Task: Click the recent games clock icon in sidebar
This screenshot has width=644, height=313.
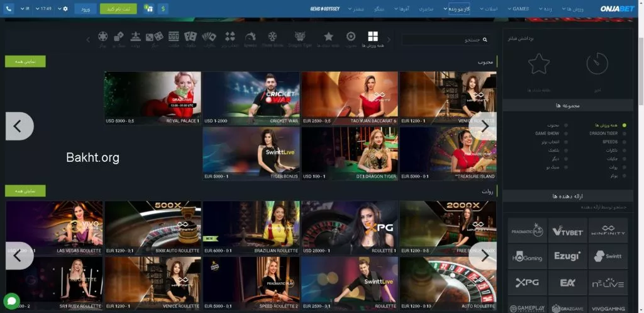Action: point(597,64)
